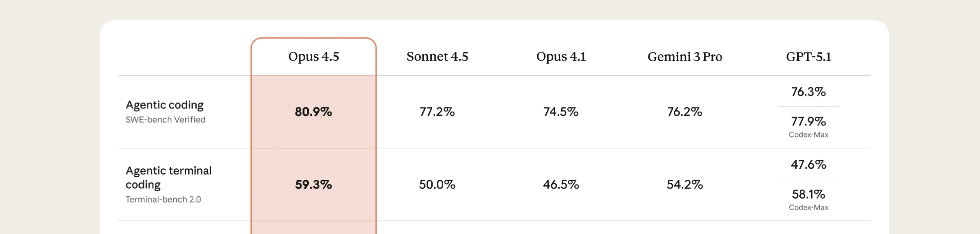
Task: Click the Agentic terminal coding row label
Action: [168, 178]
